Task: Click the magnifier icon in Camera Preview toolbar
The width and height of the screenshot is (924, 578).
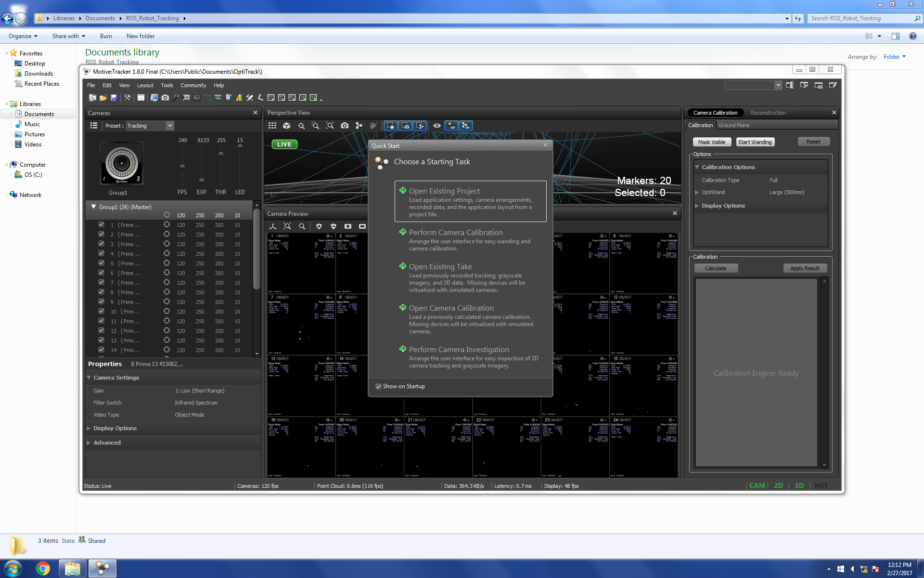Action: click(x=302, y=226)
